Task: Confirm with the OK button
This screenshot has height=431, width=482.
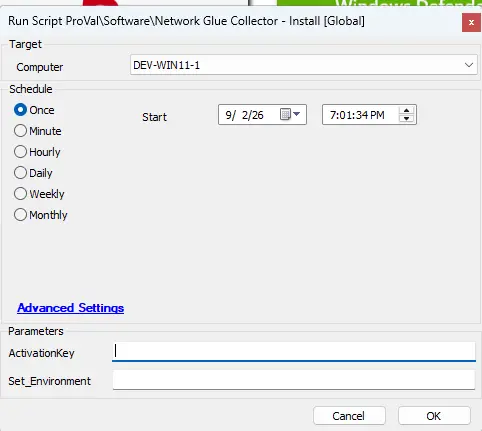Action: [x=434, y=416]
